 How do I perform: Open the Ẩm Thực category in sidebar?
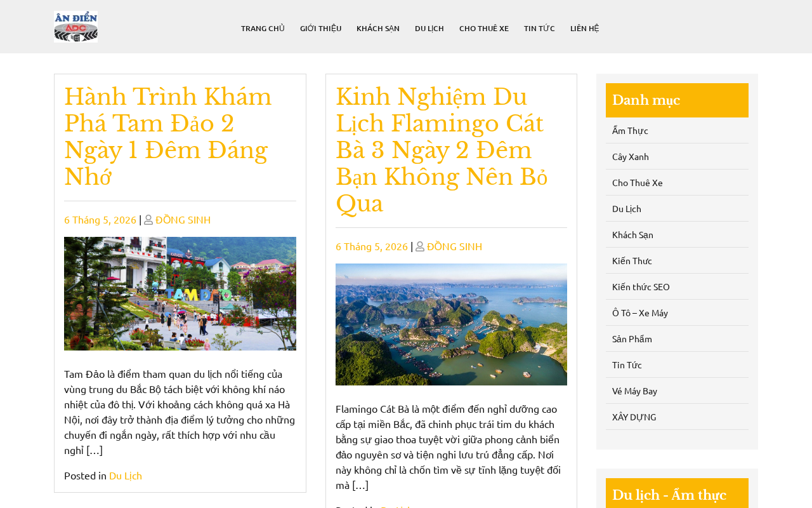(x=630, y=130)
